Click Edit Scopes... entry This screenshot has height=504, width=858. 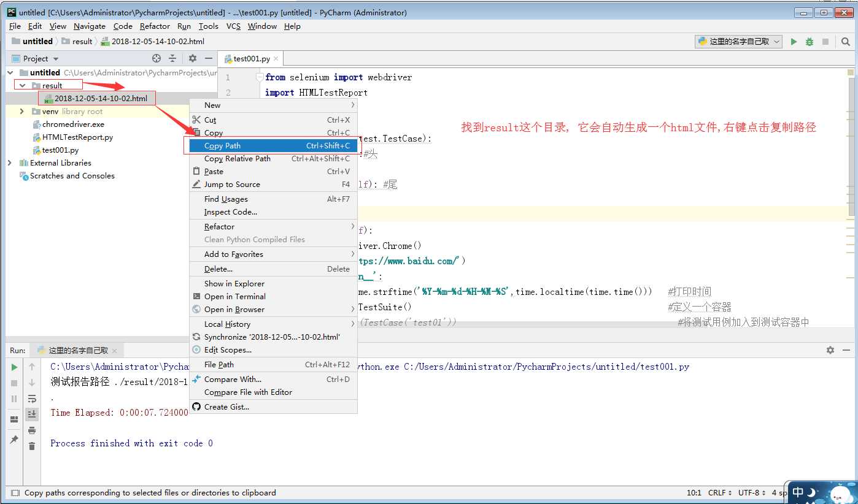[x=274, y=350]
